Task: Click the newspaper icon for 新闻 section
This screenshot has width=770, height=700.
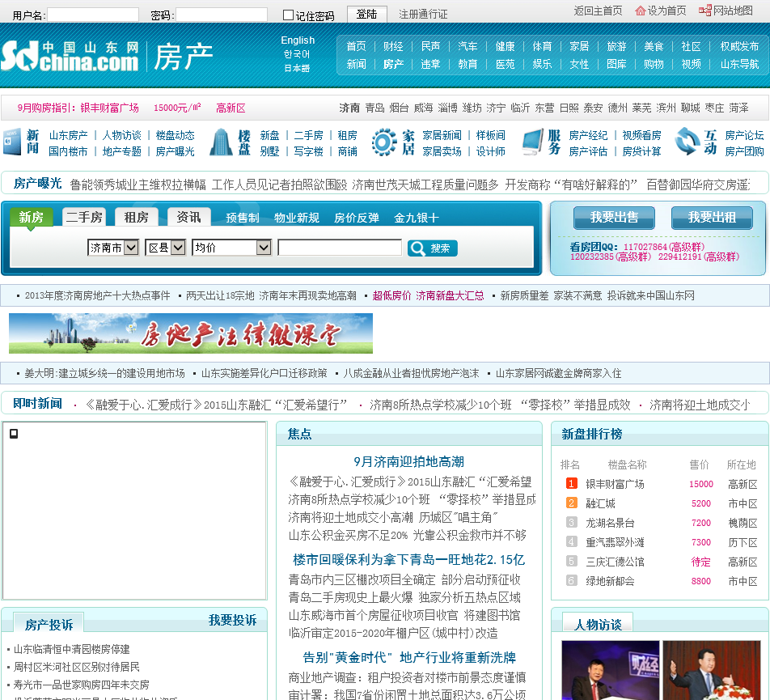Action: pyautogui.click(x=12, y=142)
